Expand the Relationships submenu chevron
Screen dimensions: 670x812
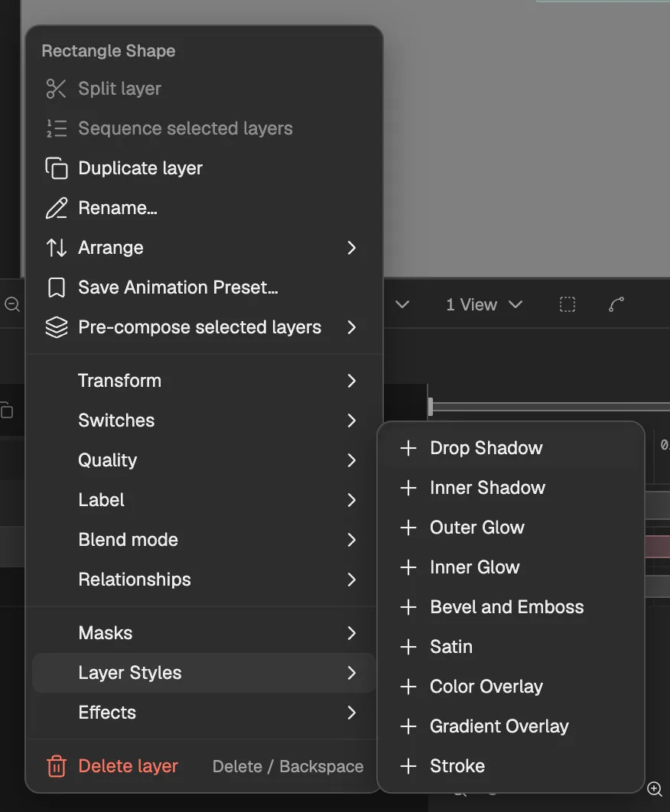352,580
